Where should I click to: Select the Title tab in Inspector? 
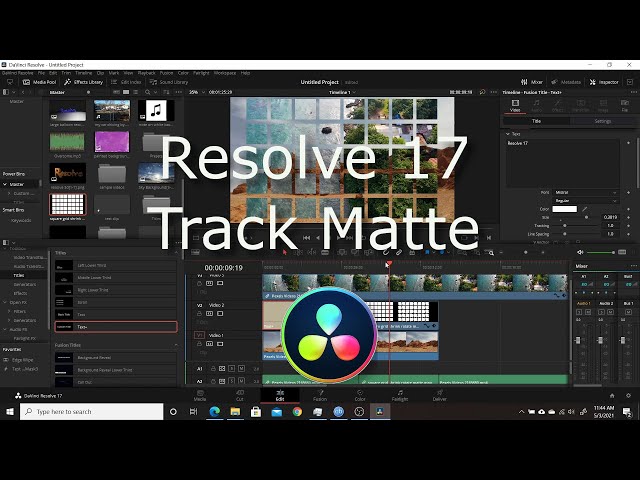tap(536, 121)
